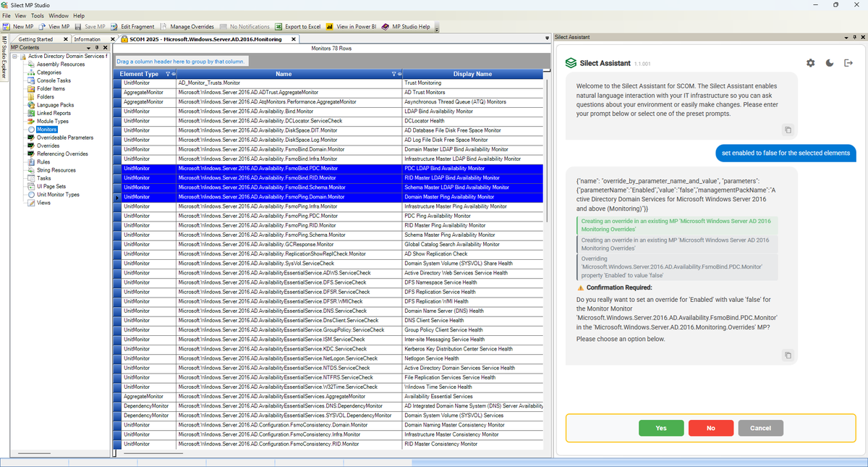Screen dimensions: 868x467
Task: Open the MP Contents panel dropdown arrow
Action: [89, 47]
